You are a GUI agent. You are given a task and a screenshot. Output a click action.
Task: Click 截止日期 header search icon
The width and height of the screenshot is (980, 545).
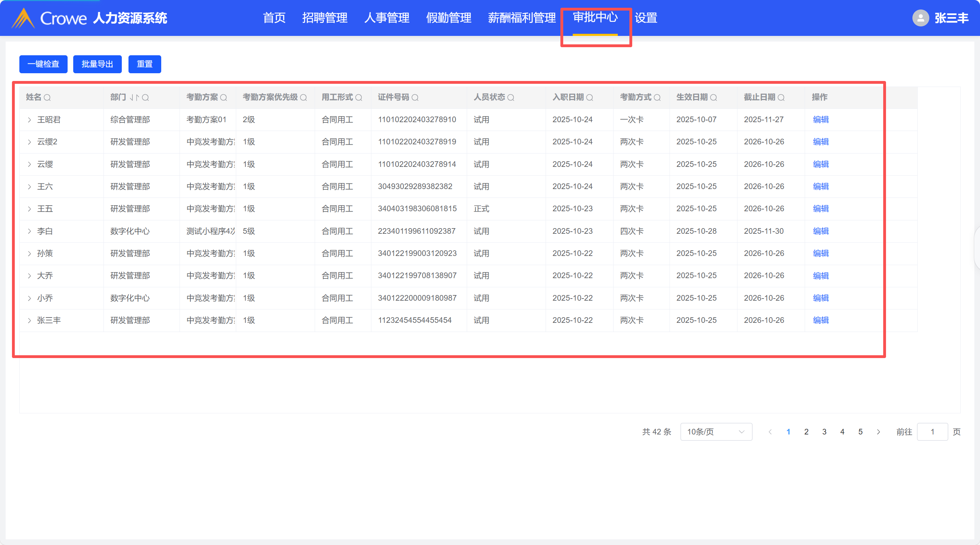(x=781, y=98)
